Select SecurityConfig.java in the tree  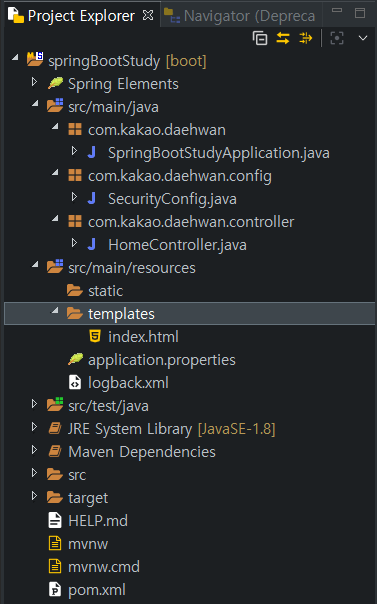coord(172,199)
